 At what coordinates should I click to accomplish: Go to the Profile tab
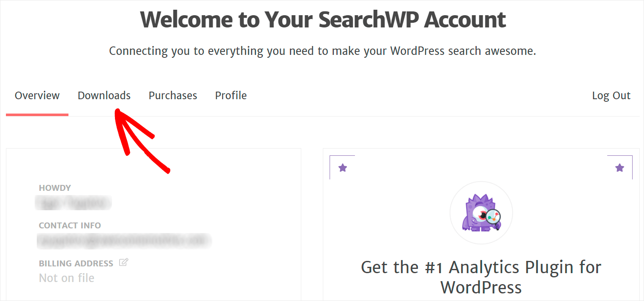[x=231, y=95]
